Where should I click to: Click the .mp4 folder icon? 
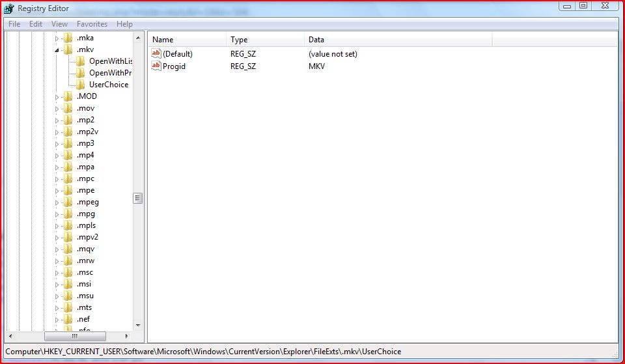68,155
